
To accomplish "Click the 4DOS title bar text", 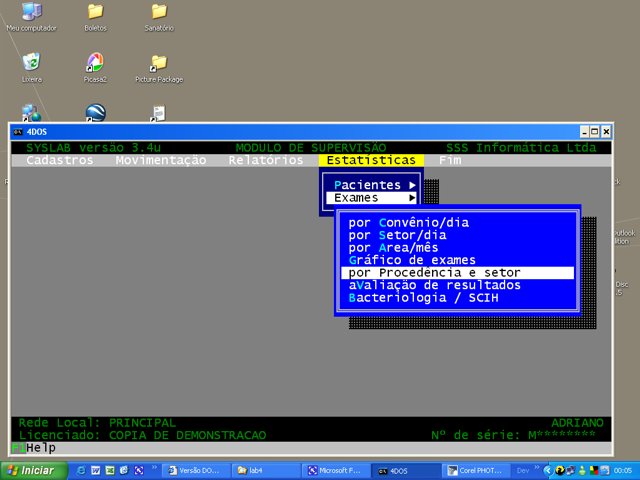I will (x=37, y=132).
